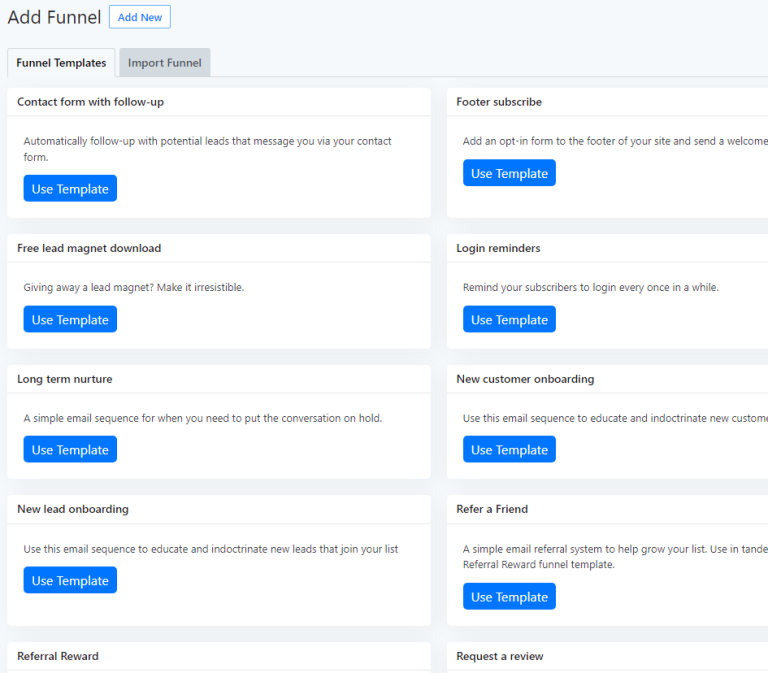The width and height of the screenshot is (768, 673).
Task: Click the Long term nurture card heading
Action: [x=65, y=379]
